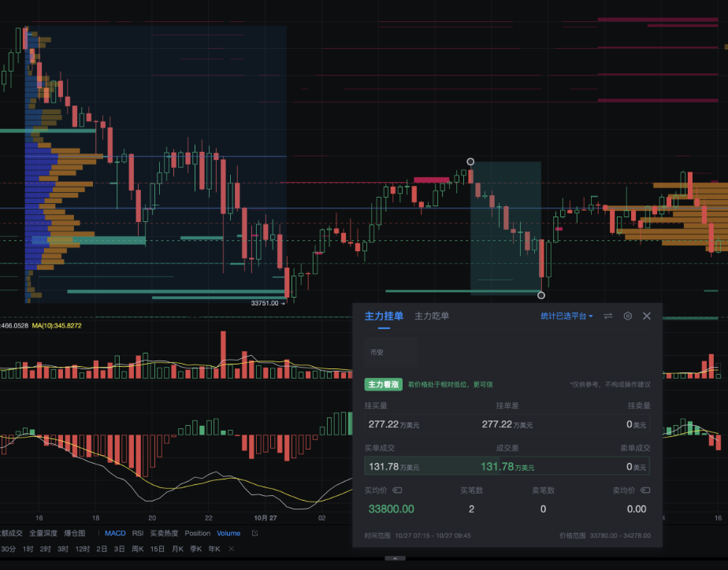Click the top circle handle of selection range
The height and width of the screenshot is (570, 728).
click(470, 161)
